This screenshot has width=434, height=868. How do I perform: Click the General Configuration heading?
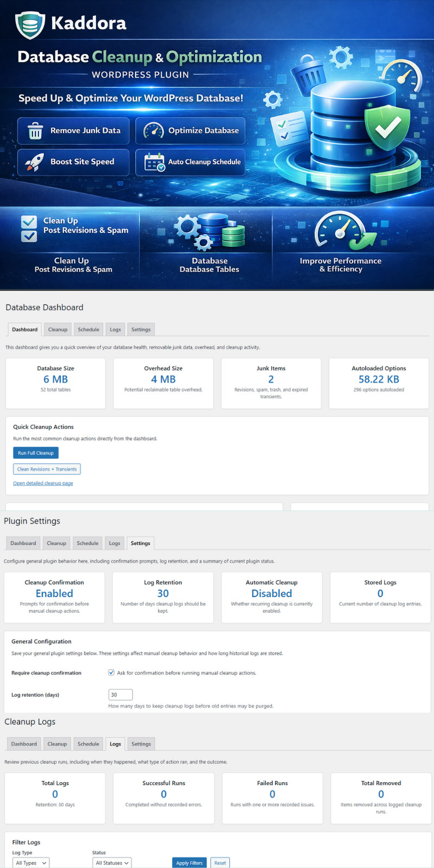point(41,641)
